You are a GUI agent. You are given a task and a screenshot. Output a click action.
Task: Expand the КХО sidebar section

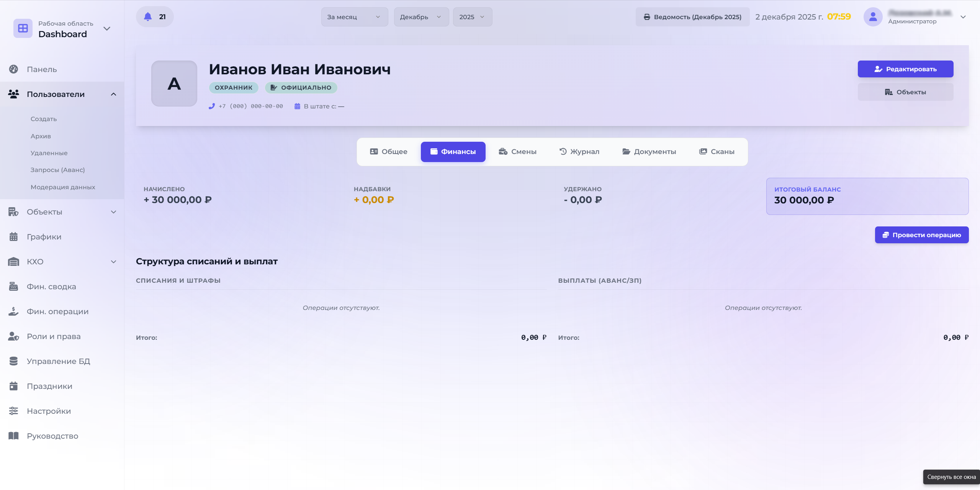coord(113,262)
